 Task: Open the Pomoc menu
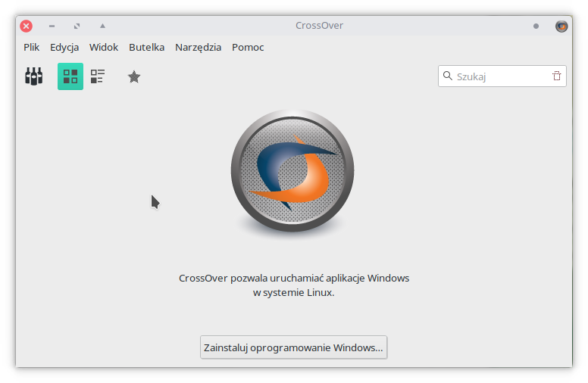[x=248, y=47]
